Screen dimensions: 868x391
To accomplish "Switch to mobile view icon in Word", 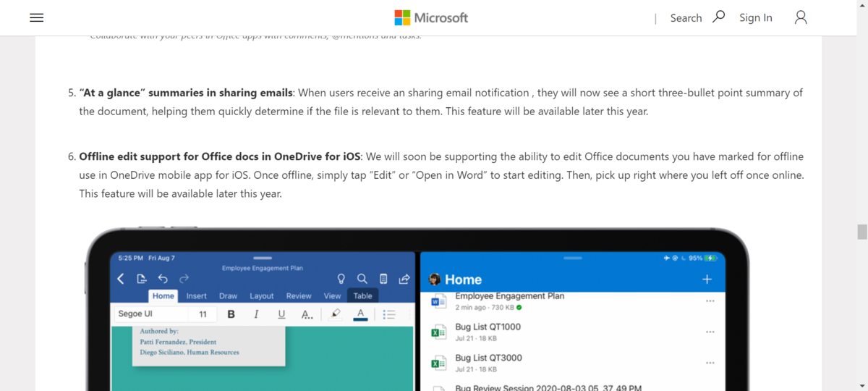I will [x=383, y=279].
